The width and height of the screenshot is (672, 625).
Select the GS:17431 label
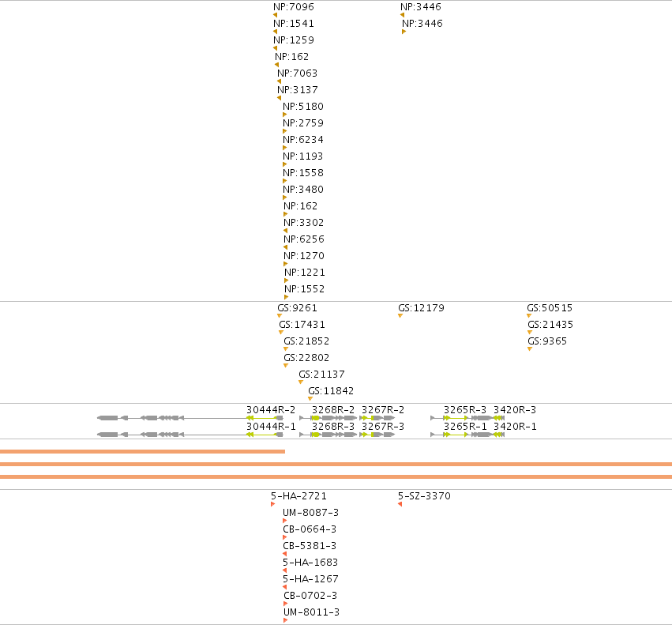pos(302,325)
